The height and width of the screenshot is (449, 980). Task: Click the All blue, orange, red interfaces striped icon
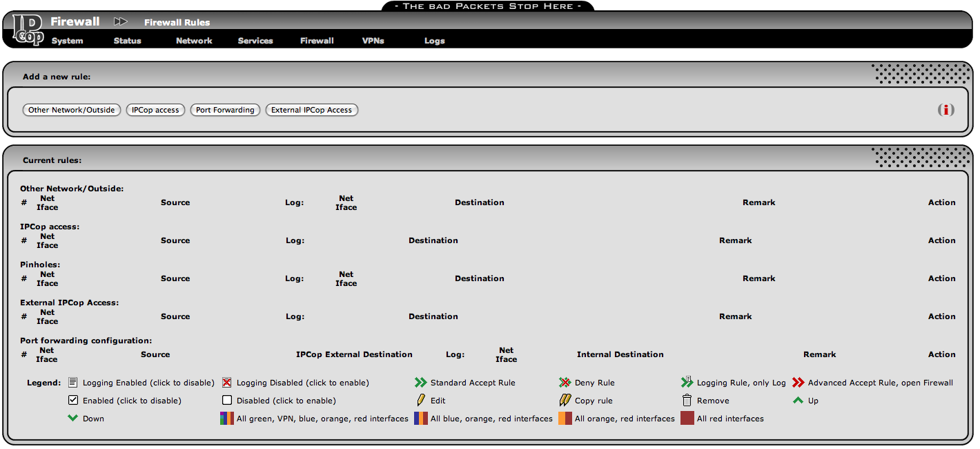click(421, 418)
